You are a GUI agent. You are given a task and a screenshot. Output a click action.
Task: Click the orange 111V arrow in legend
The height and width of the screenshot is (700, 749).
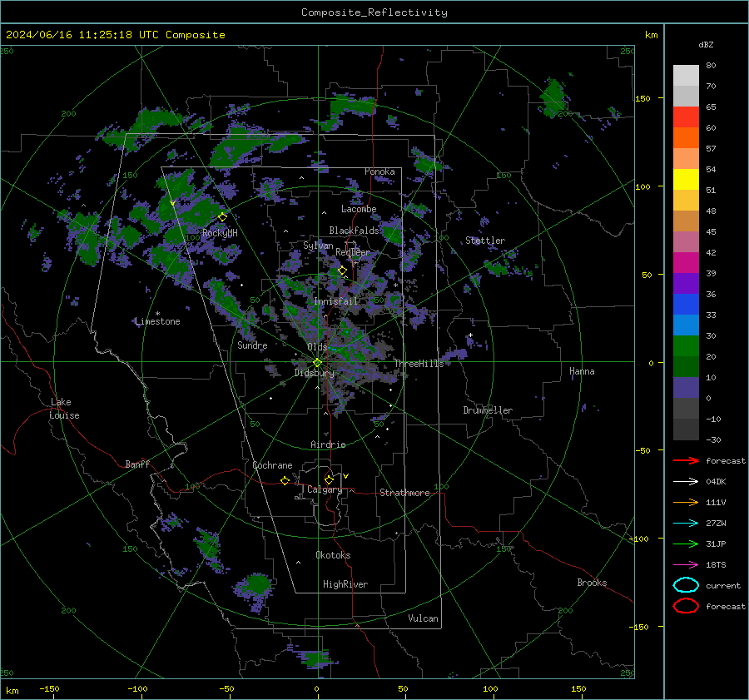point(686,502)
